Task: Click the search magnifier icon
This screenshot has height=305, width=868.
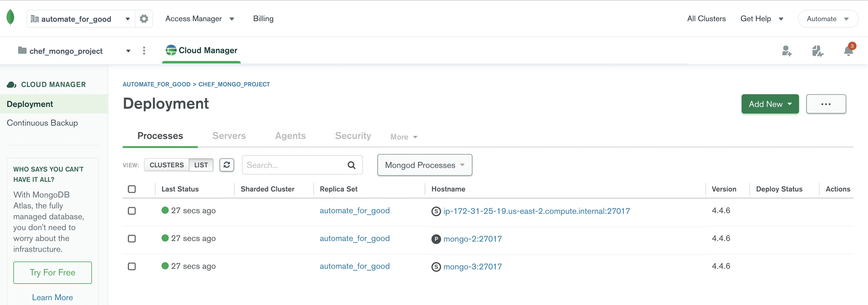Action: click(x=351, y=165)
